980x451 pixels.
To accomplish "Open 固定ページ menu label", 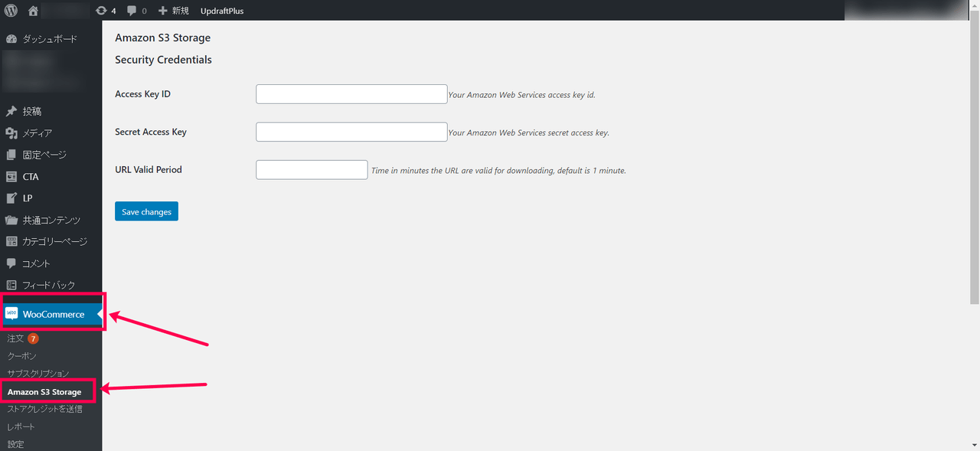I will (44, 155).
